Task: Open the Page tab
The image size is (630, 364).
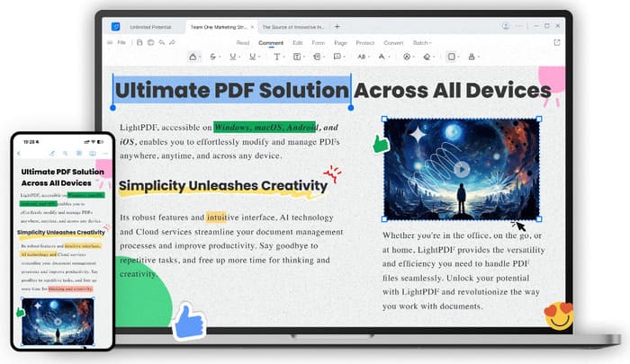Action: (x=340, y=43)
